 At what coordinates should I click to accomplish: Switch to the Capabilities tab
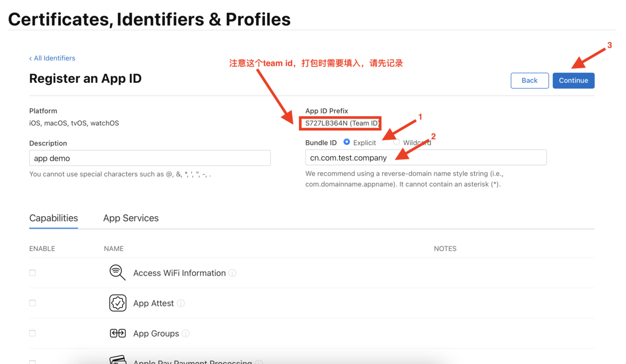[54, 218]
